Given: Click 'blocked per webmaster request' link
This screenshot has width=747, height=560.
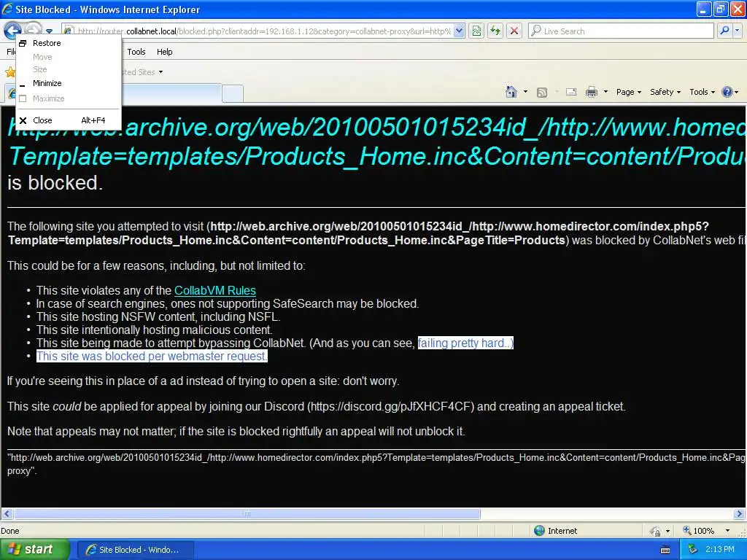Looking at the screenshot, I should [x=152, y=356].
